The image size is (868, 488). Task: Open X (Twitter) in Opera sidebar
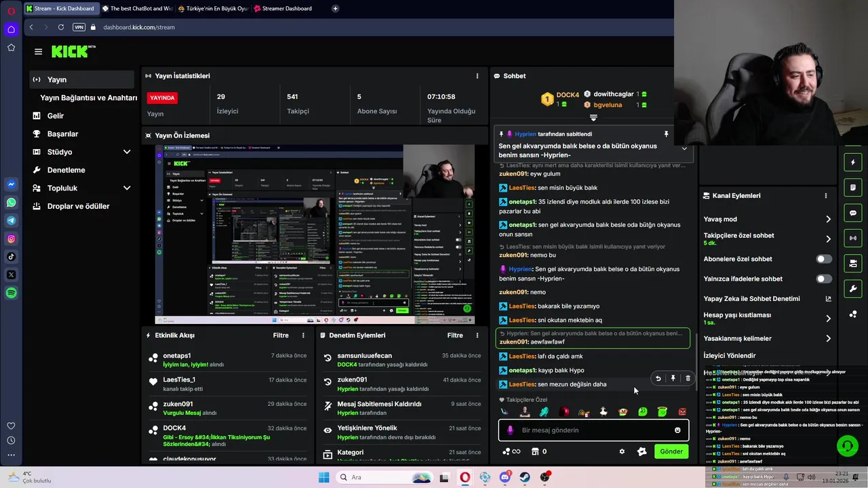12,274
